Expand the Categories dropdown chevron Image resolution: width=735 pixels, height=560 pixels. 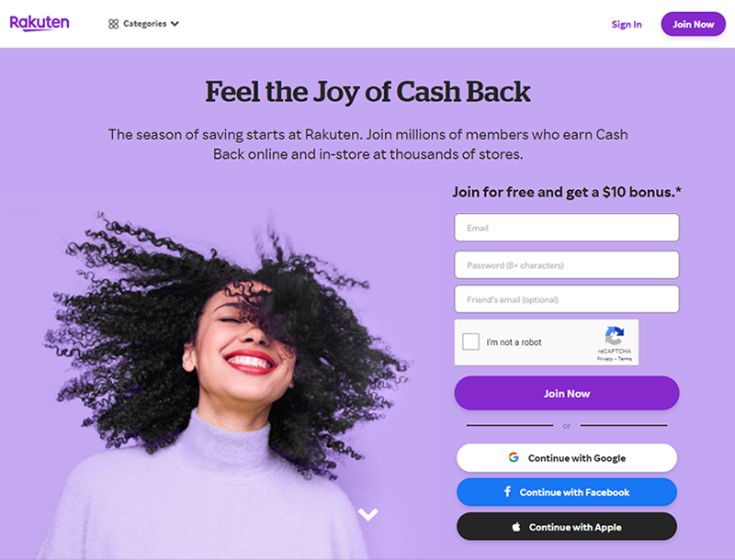click(x=175, y=24)
